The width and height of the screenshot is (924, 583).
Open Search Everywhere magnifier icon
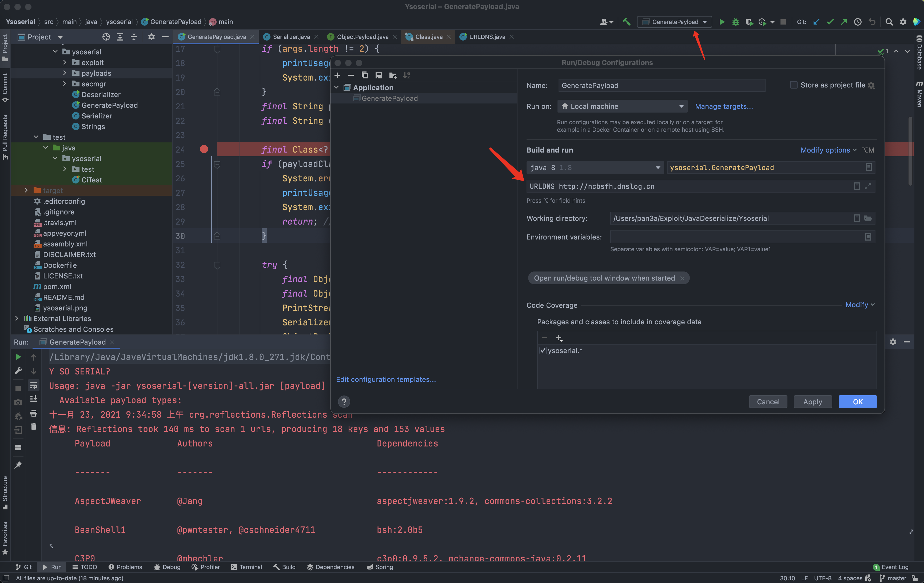pyautogui.click(x=889, y=22)
